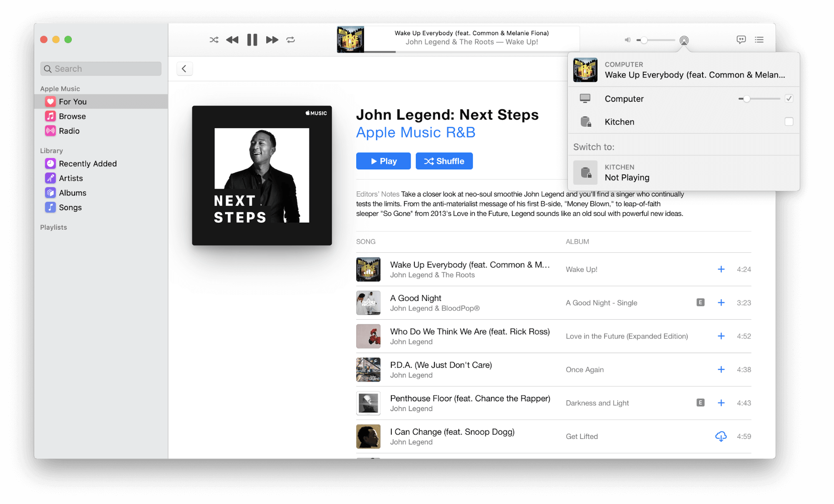Image resolution: width=834 pixels, height=504 pixels.
Task: Toggle the repeat mode icon
Action: pyautogui.click(x=291, y=40)
